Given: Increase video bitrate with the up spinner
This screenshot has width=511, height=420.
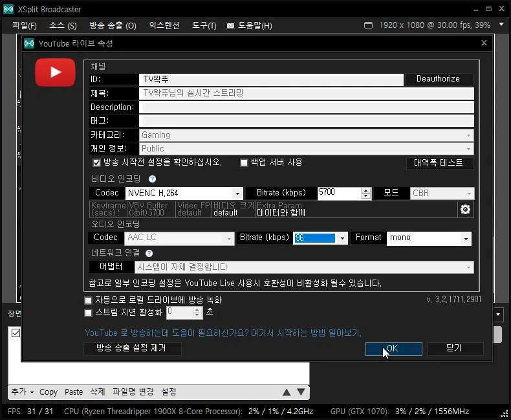Looking at the screenshot, I should (366, 190).
